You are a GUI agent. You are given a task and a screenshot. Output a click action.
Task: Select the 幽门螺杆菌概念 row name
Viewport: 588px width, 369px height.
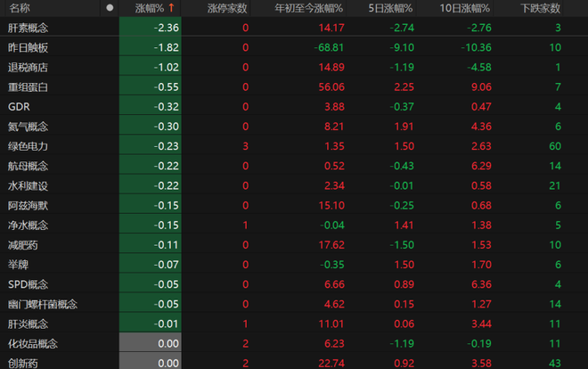click(43, 304)
